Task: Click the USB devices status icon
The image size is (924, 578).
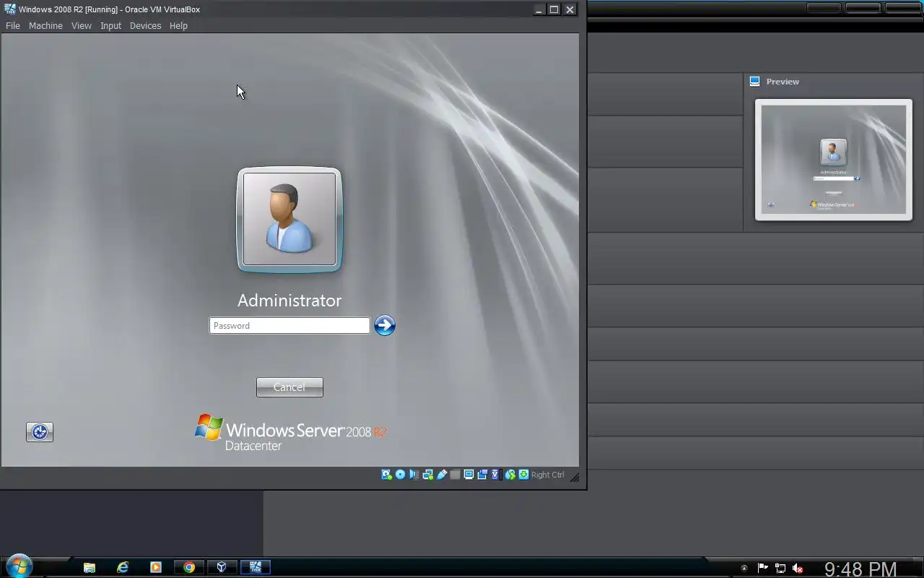Action: (442, 475)
